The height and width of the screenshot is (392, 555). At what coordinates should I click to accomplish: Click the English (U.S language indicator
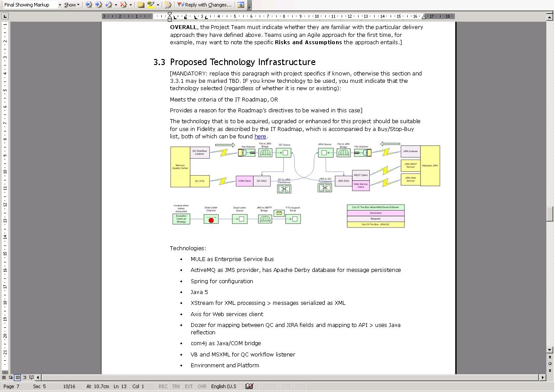224,386
